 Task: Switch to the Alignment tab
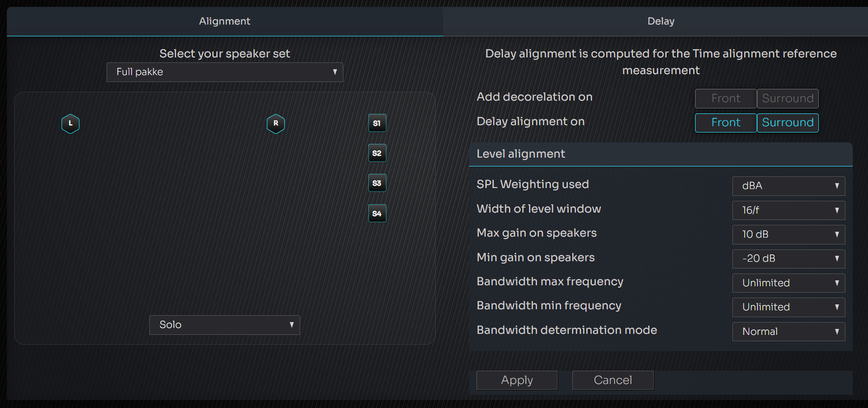tap(224, 21)
